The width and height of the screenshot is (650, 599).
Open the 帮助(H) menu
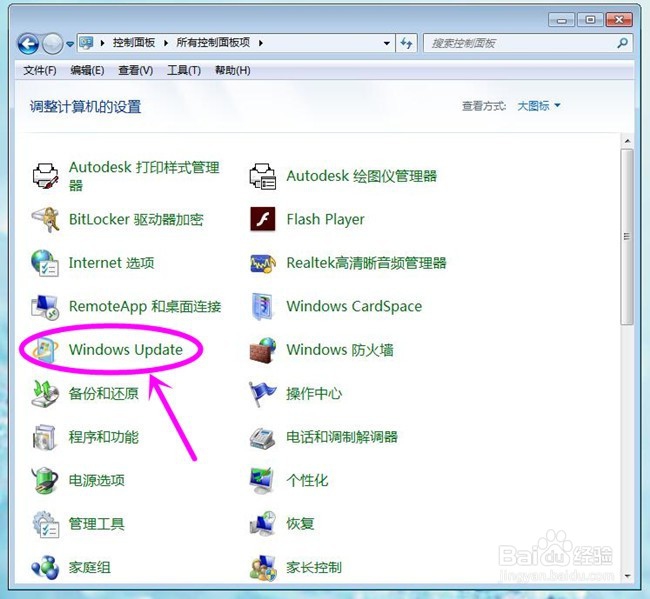[233, 70]
